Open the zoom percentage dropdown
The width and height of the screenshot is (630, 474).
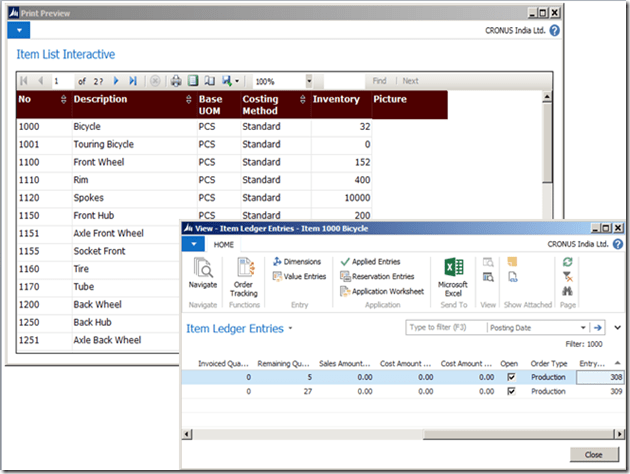click(309, 81)
